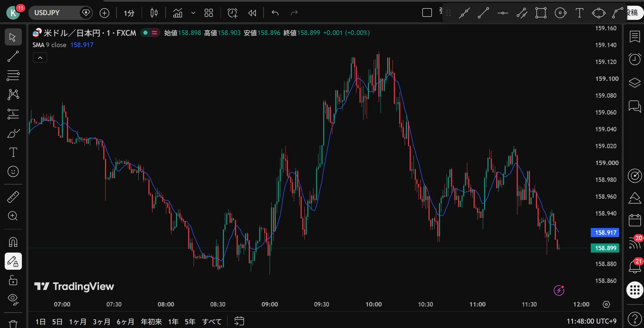Open the chat speech bubbles panel
The width and height of the screenshot is (644, 328).
pyautogui.click(x=635, y=106)
